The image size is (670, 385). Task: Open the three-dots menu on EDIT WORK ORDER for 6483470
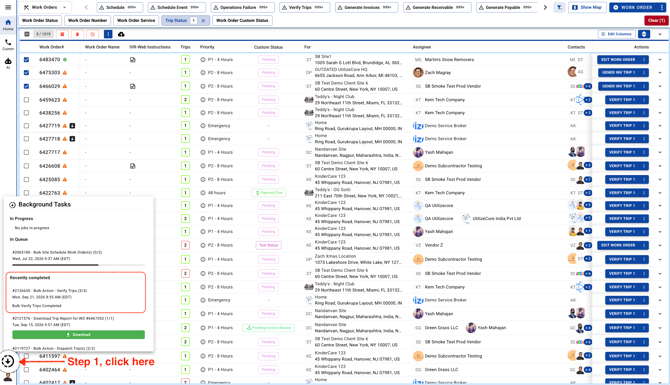644,60
